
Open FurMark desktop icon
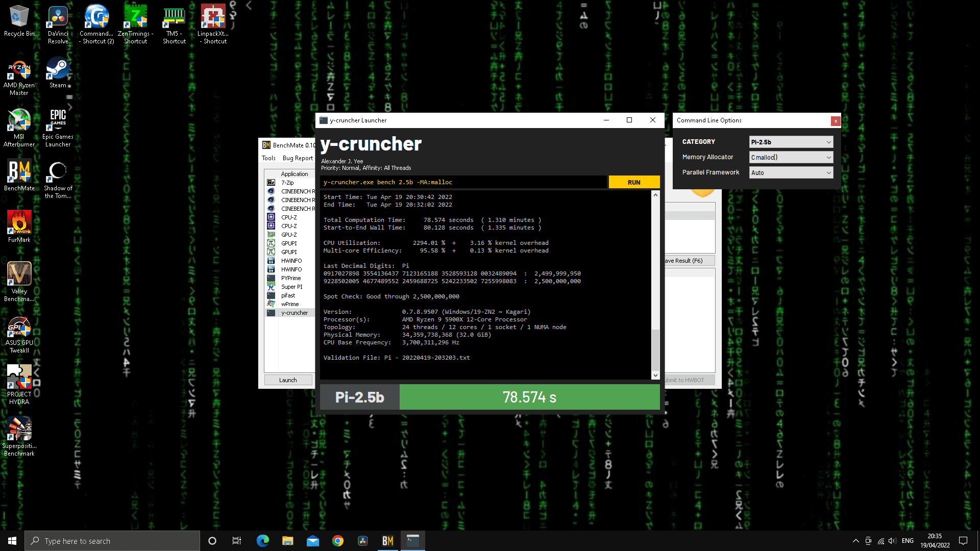click(19, 227)
